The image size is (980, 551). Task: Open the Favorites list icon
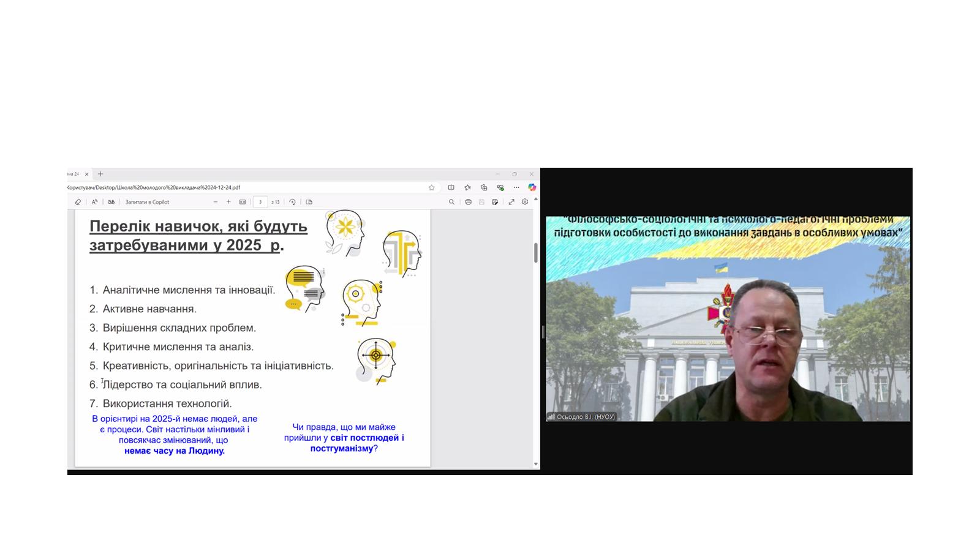coord(467,187)
